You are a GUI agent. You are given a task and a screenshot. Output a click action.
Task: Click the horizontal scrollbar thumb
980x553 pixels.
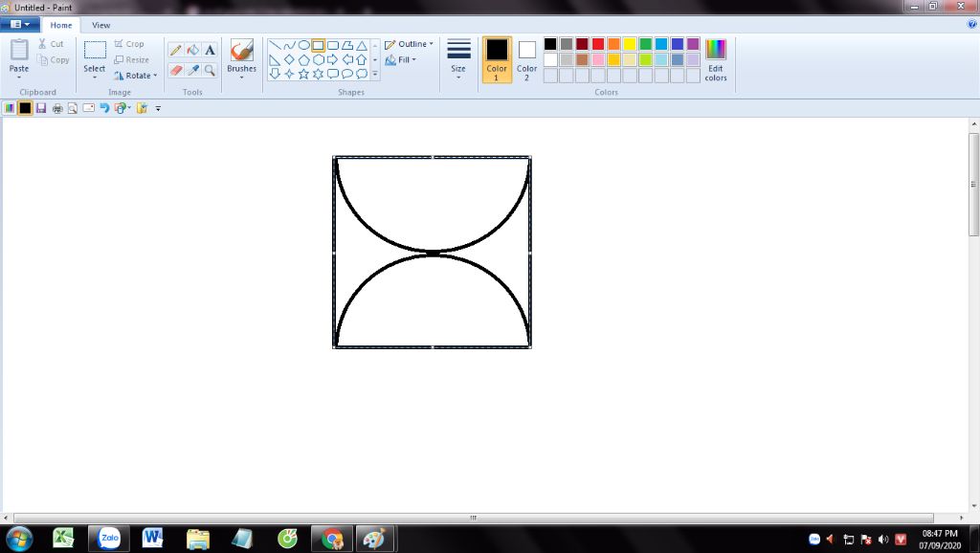click(473, 518)
